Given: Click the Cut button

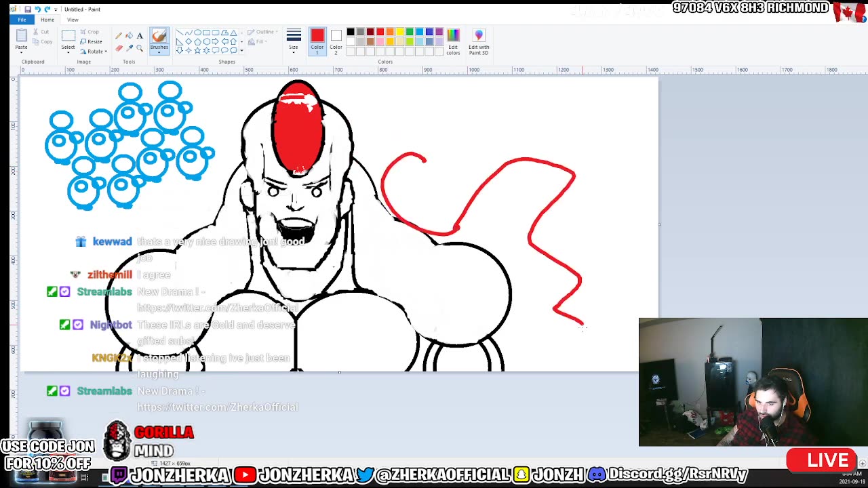Looking at the screenshot, I should (x=42, y=32).
